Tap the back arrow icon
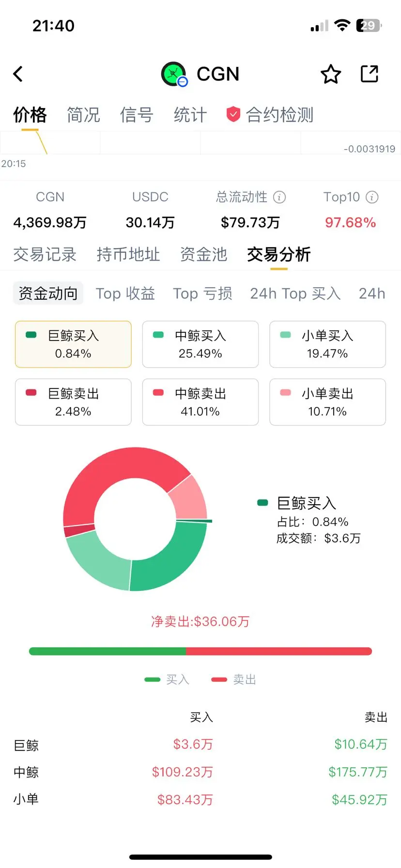 pyautogui.click(x=18, y=74)
